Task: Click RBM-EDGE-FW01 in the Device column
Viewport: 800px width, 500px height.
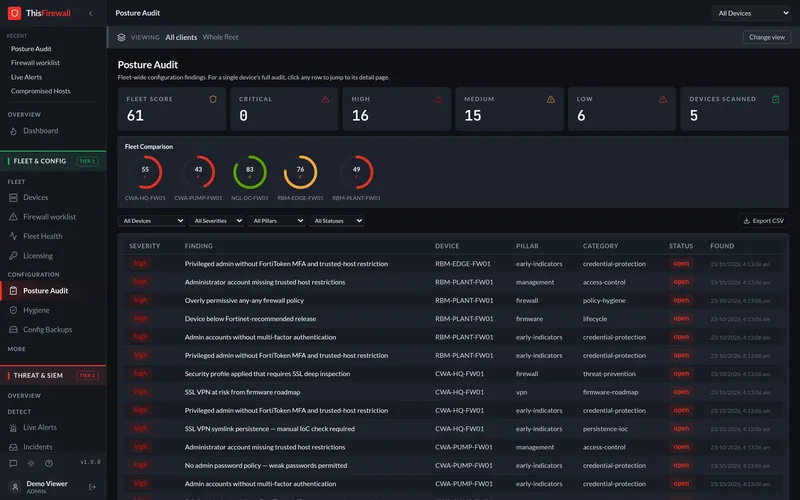Action: click(463, 264)
